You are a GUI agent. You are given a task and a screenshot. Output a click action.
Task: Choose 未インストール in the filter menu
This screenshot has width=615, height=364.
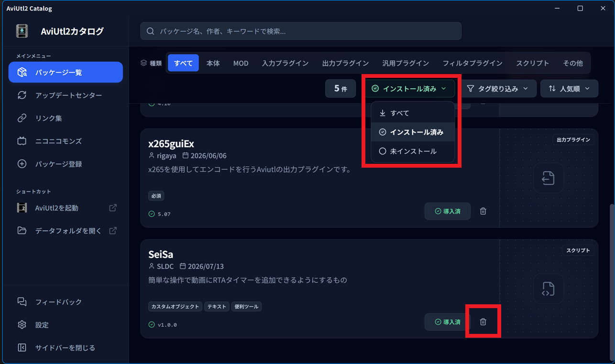[x=412, y=151]
